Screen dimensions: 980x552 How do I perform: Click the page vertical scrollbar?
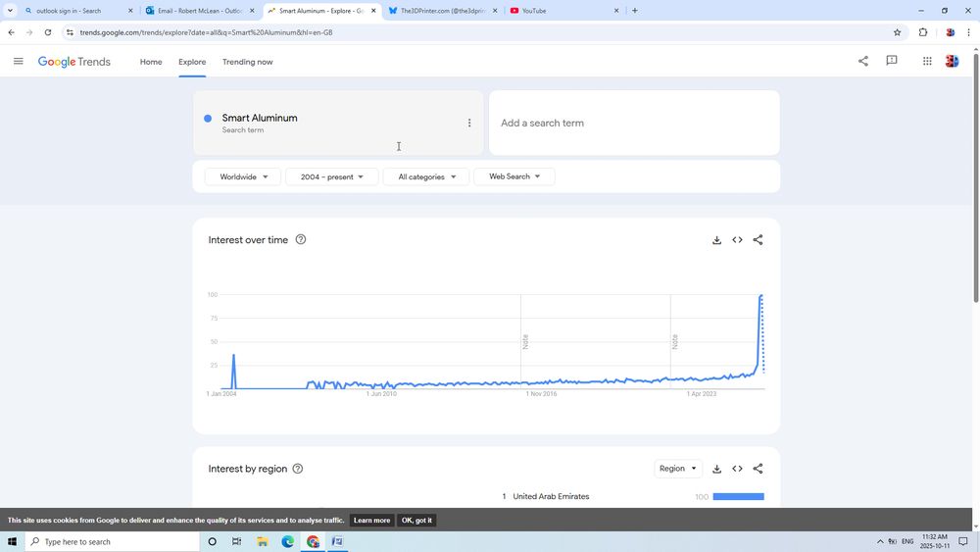pyautogui.click(x=976, y=176)
